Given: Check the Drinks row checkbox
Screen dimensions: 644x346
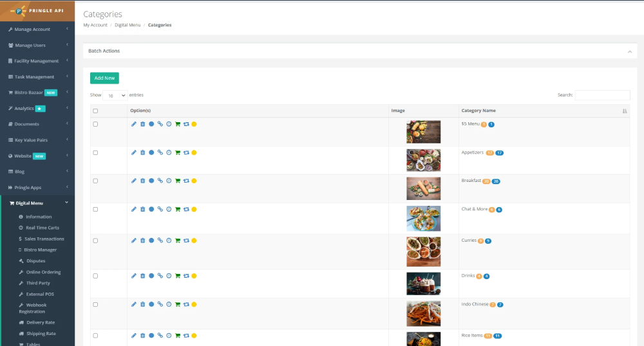Looking at the screenshot, I should pyautogui.click(x=96, y=276).
